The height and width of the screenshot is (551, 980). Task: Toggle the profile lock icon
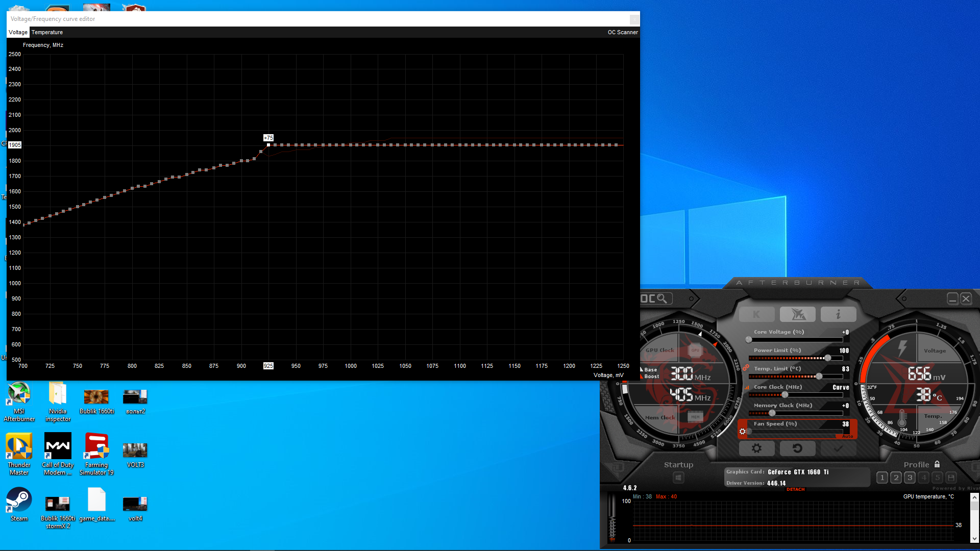[937, 464]
